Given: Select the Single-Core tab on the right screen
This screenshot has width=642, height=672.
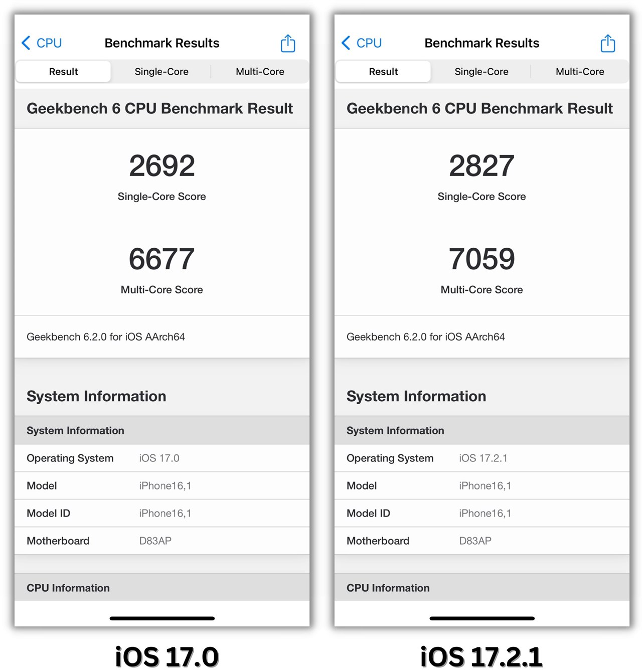Looking at the screenshot, I should pos(481,71).
